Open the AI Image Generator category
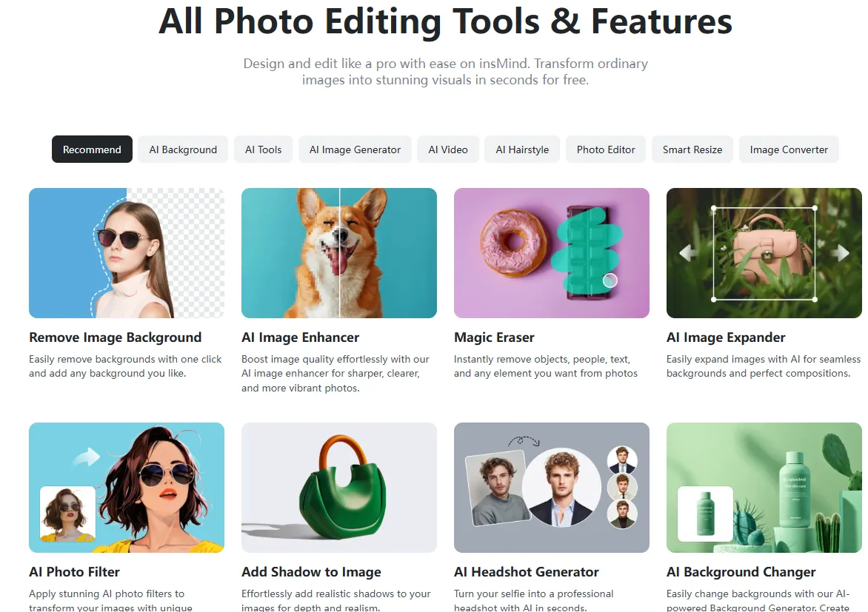The width and height of the screenshot is (868, 612). point(355,149)
